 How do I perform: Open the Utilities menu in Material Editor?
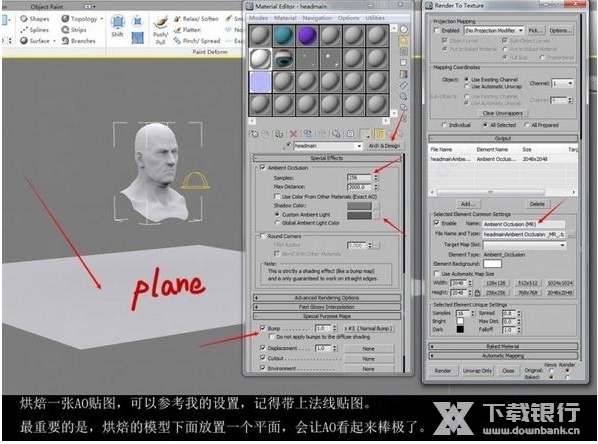pos(375,18)
